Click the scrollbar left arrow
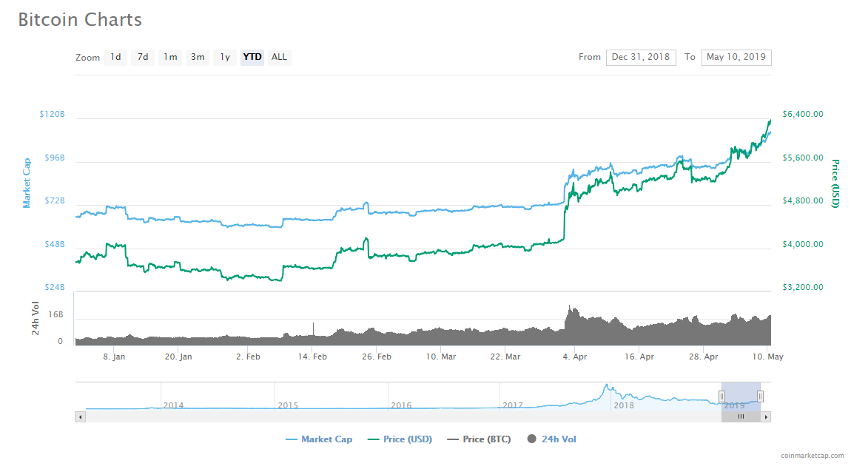 tap(81, 417)
